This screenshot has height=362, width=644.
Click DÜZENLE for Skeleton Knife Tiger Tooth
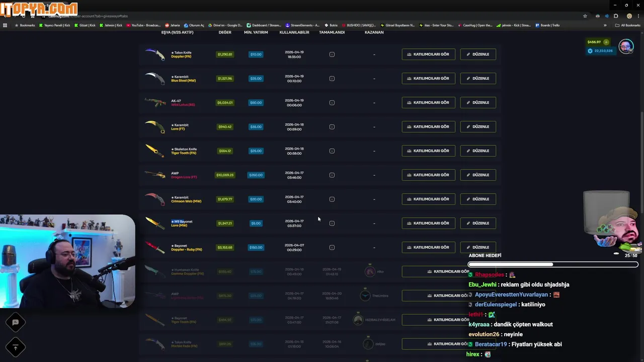click(x=478, y=151)
